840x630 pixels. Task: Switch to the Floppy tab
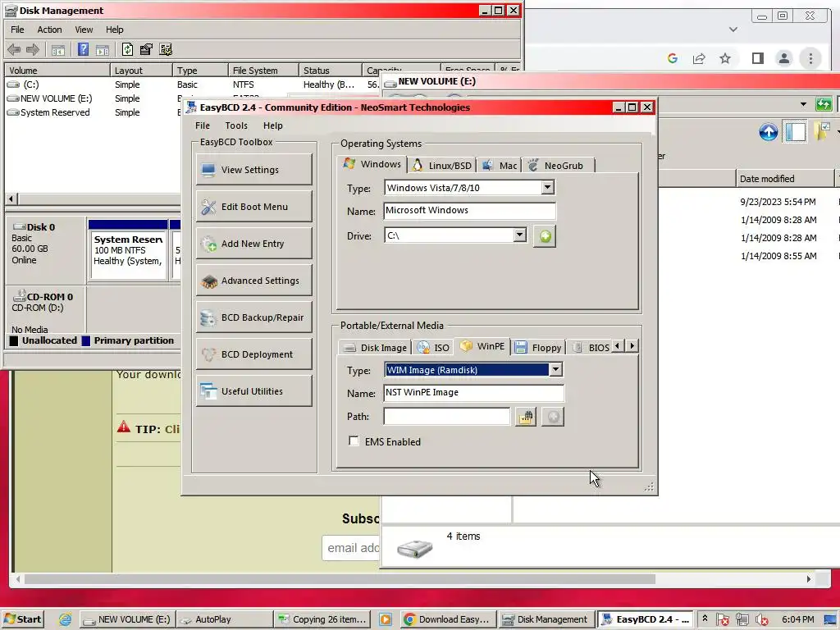coord(537,348)
